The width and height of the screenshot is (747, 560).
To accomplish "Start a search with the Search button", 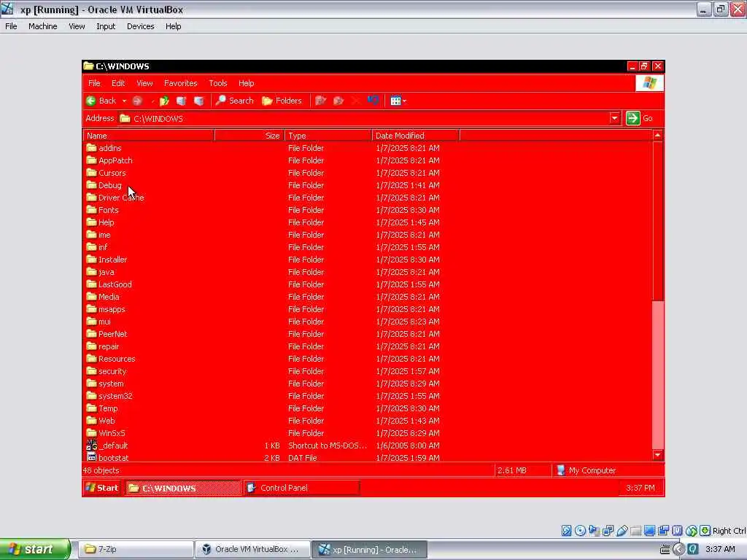I will pyautogui.click(x=234, y=101).
